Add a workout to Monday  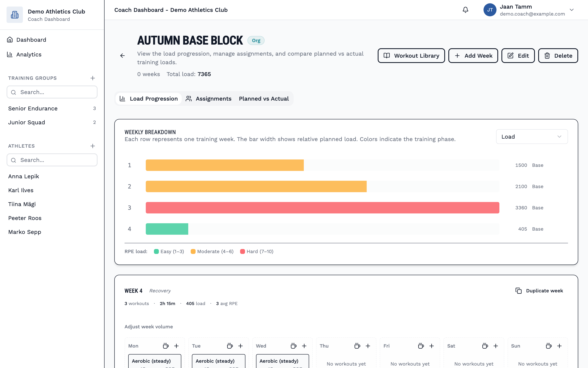click(176, 346)
